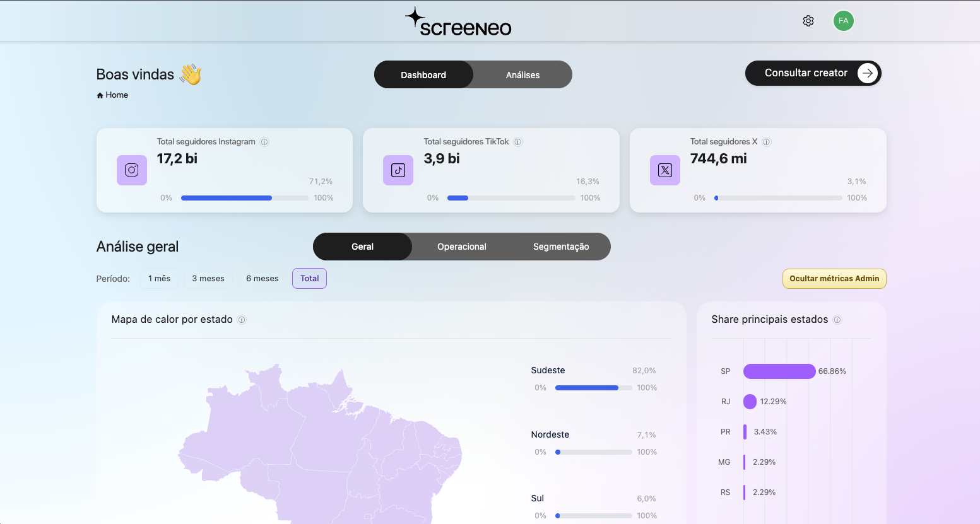980x524 pixels.
Task: Click the SP share bar in the chart
Action: (779, 371)
